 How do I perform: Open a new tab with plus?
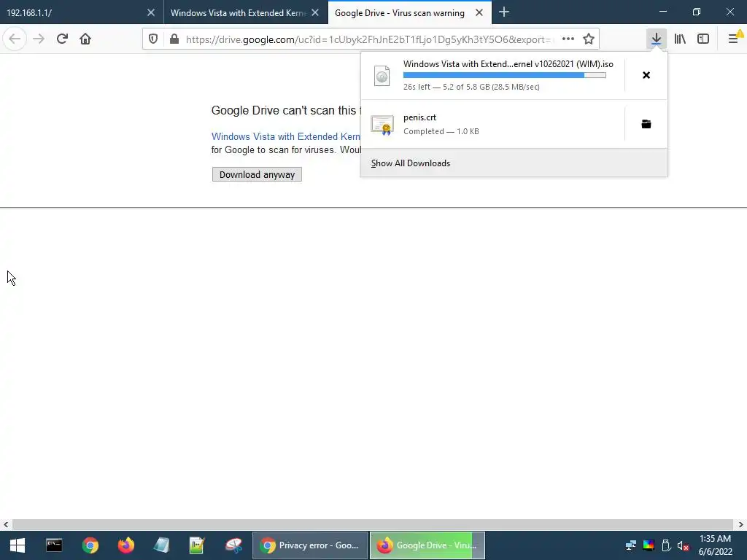504,12
